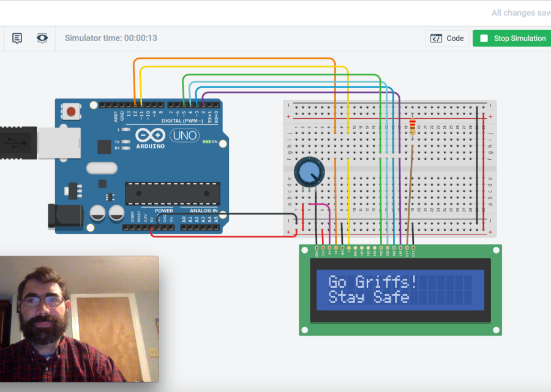Toggle the eye visibility icon in toolbar
Screen dimensions: 551x392
pyautogui.click(x=42, y=38)
